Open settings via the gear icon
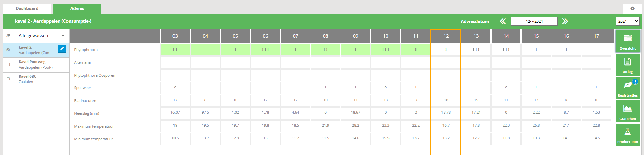The height and width of the screenshot is (155, 644). click(633, 9)
